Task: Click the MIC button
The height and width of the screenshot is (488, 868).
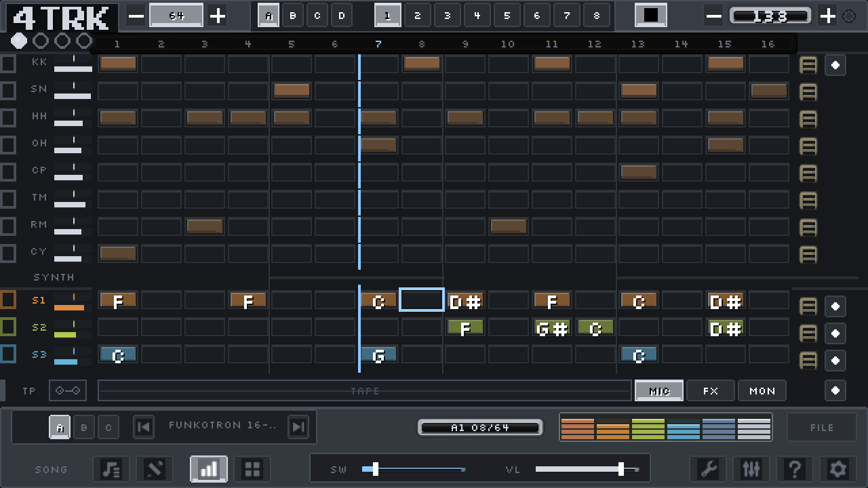Action: tap(659, 391)
